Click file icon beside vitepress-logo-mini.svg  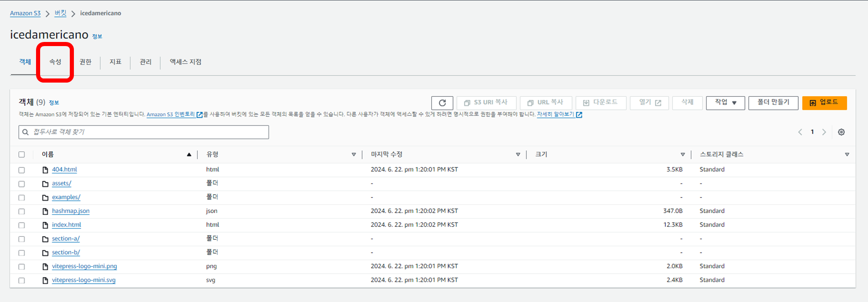coord(45,280)
